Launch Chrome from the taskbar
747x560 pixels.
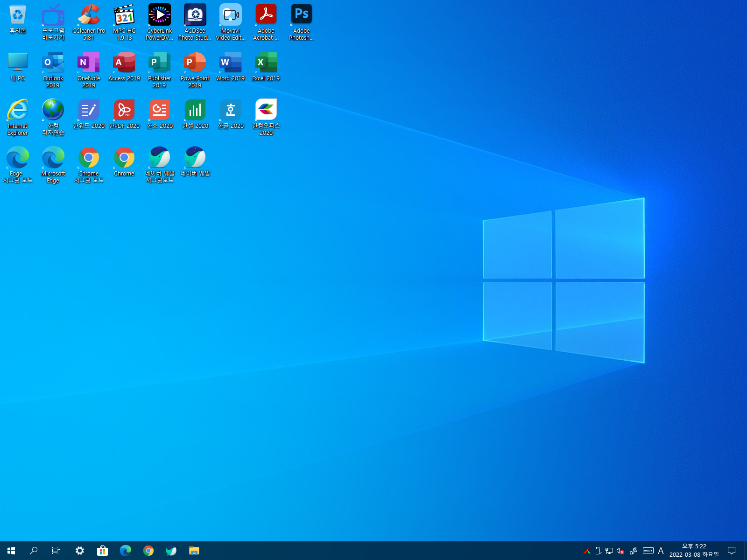pos(148,551)
